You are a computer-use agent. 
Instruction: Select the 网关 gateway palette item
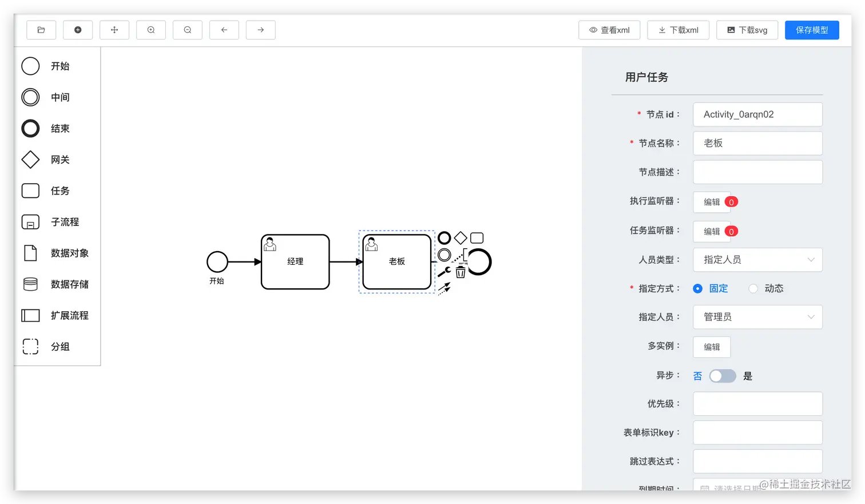pyautogui.click(x=46, y=160)
